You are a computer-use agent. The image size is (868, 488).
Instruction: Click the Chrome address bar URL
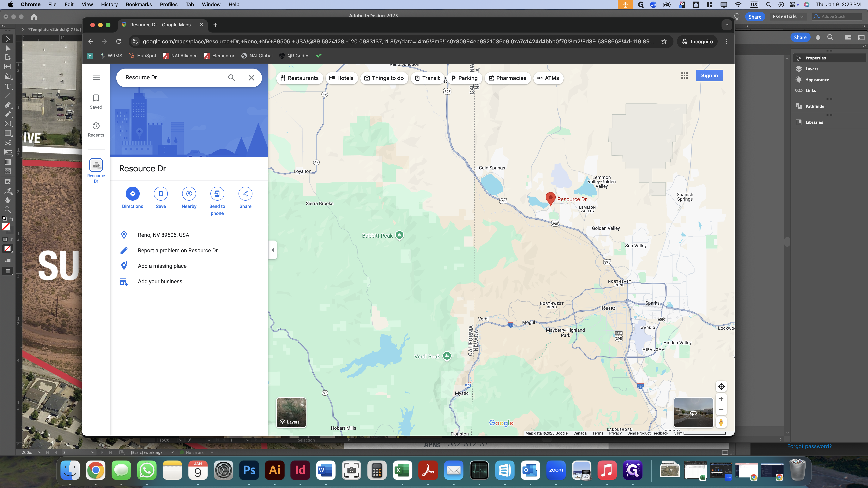point(398,41)
